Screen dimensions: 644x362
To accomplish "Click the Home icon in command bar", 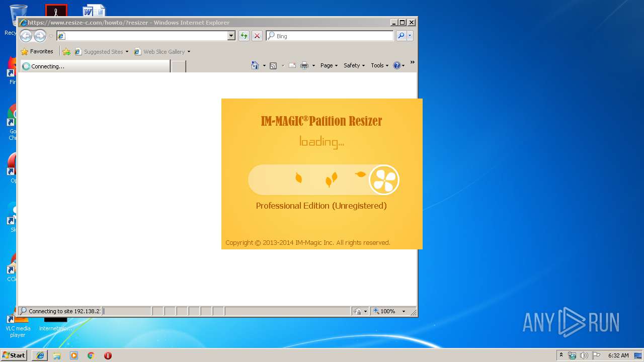I will coord(255,65).
